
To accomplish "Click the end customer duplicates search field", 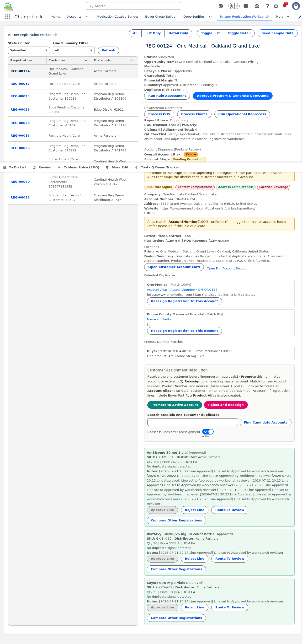I will click(x=192, y=422).
